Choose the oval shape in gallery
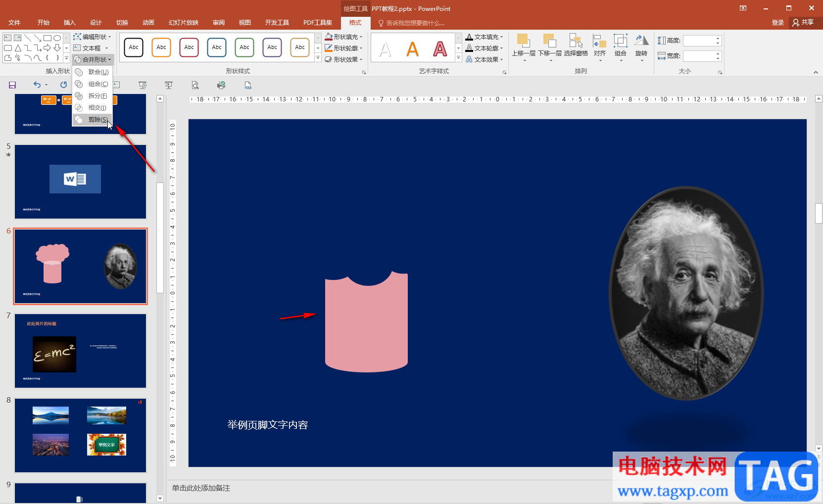 (57, 38)
